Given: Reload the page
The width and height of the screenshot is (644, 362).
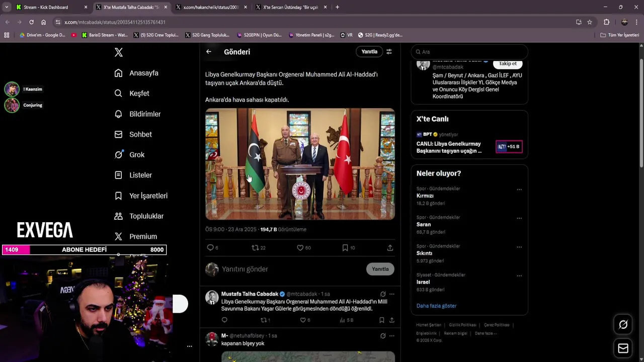Looking at the screenshot, I should pyautogui.click(x=31, y=22).
